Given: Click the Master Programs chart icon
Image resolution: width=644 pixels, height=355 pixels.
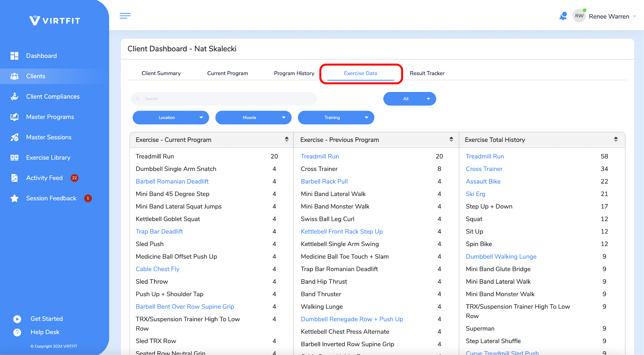Looking at the screenshot, I should pos(15,117).
